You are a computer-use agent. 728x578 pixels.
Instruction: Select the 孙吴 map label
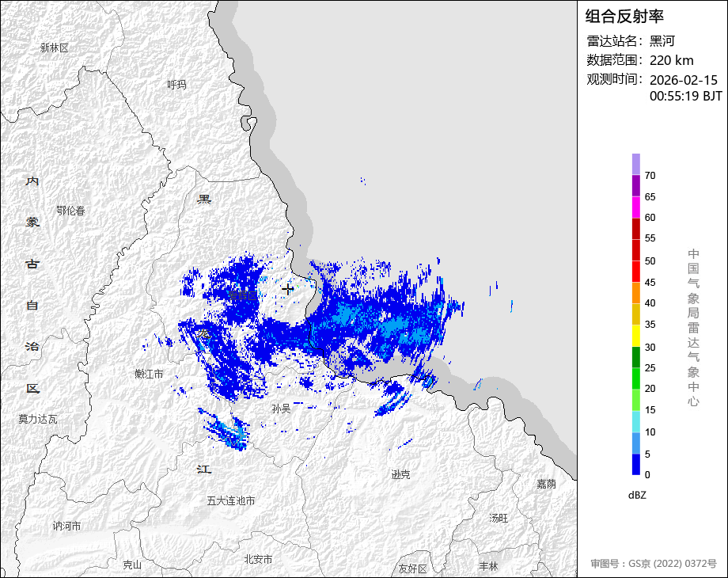(282, 409)
